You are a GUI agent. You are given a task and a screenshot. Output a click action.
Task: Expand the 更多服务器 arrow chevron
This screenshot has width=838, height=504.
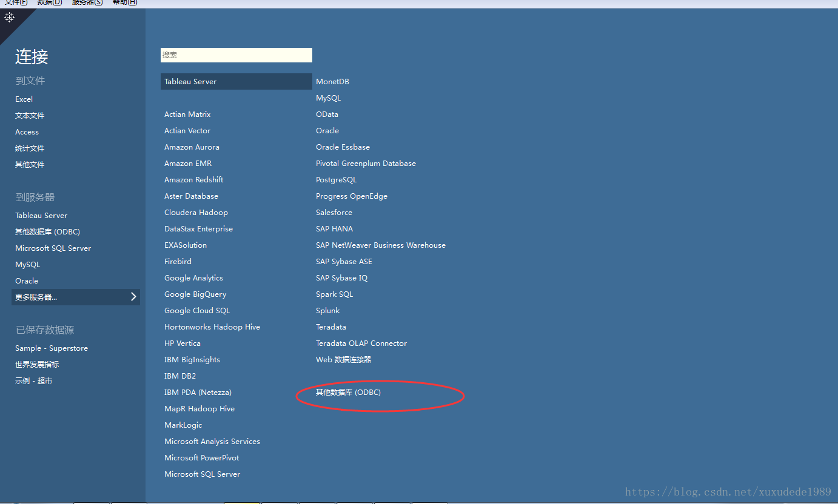[133, 297]
